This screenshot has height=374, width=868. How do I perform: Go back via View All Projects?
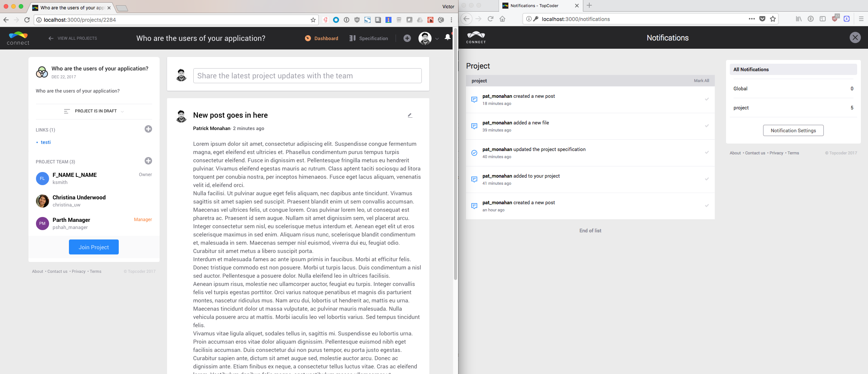pos(73,38)
